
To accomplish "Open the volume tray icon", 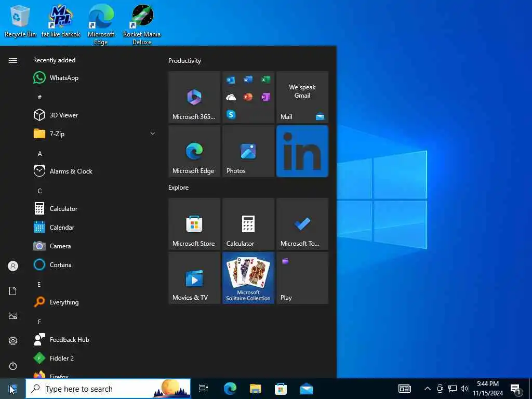I will [464, 389].
